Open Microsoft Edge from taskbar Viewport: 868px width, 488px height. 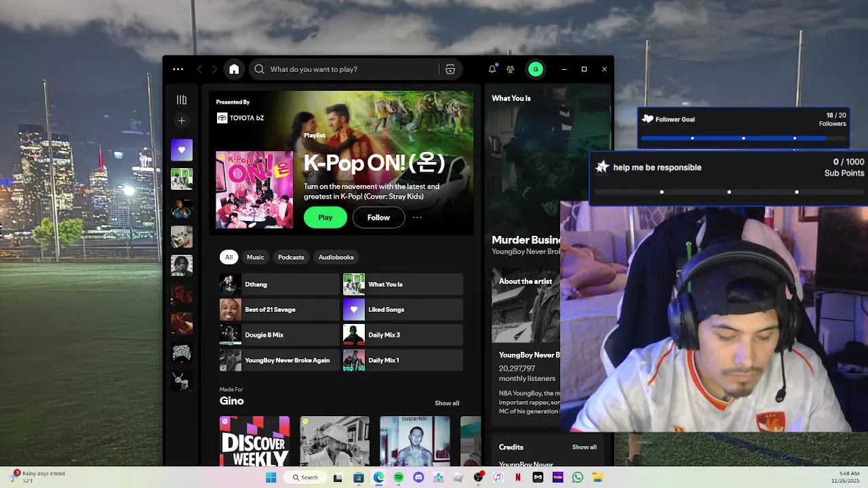point(378,478)
